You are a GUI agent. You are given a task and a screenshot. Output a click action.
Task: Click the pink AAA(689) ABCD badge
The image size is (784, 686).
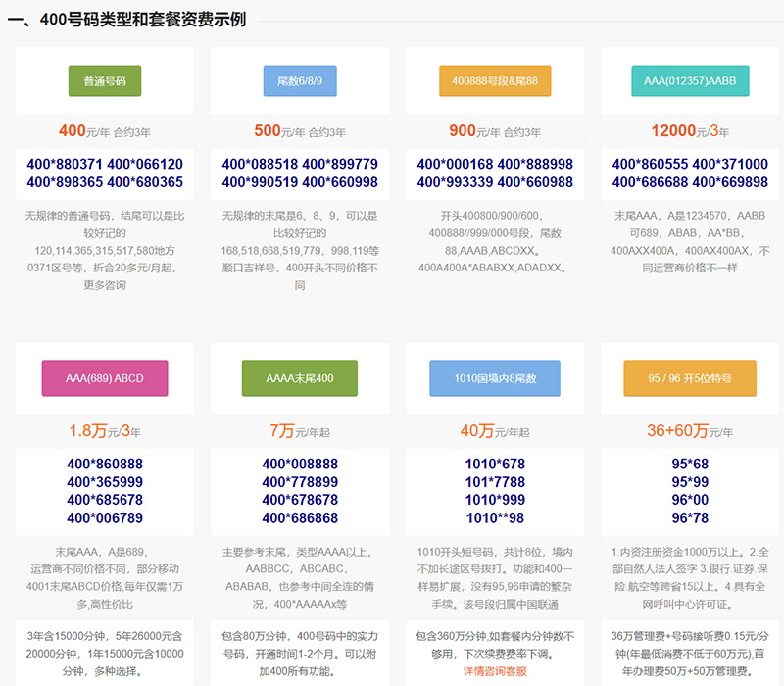coord(104,378)
